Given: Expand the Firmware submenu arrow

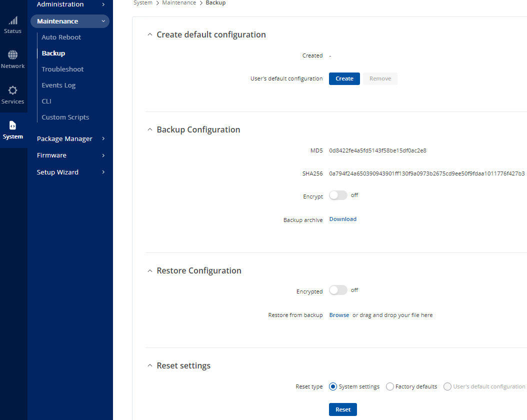Looking at the screenshot, I should 104,155.
